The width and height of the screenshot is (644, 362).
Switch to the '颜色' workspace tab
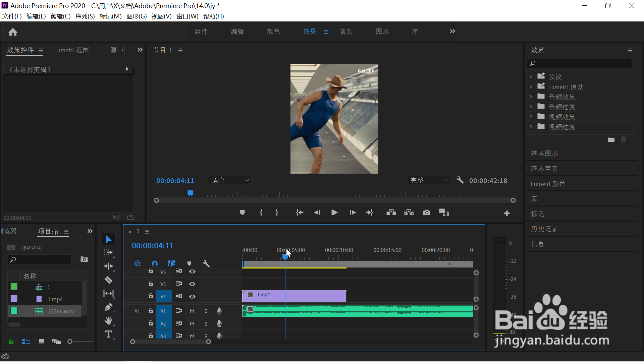pyautogui.click(x=273, y=32)
